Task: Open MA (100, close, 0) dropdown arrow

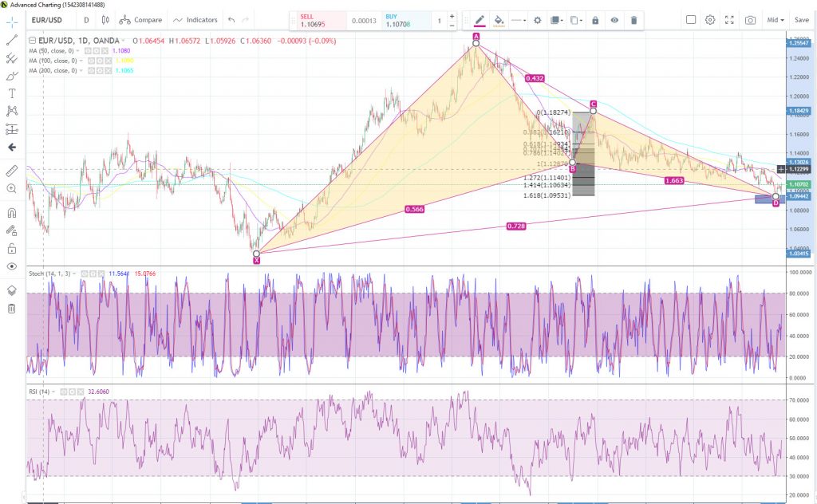Action: point(81,61)
